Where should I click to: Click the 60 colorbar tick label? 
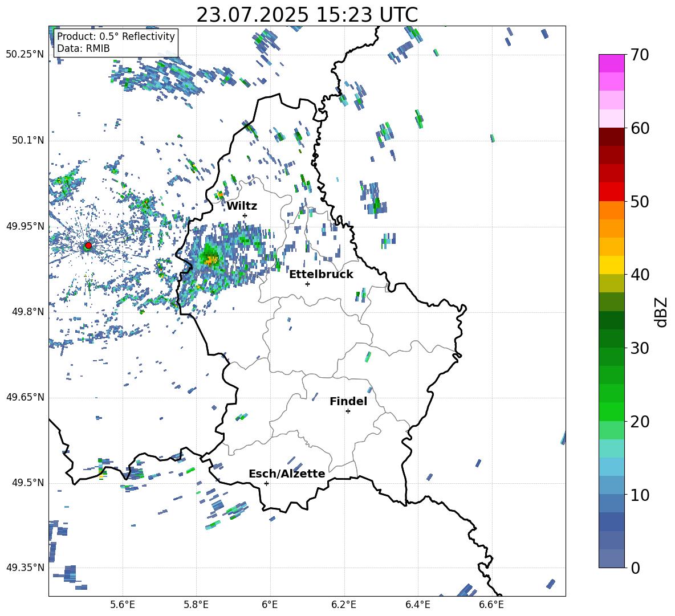[x=640, y=128]
